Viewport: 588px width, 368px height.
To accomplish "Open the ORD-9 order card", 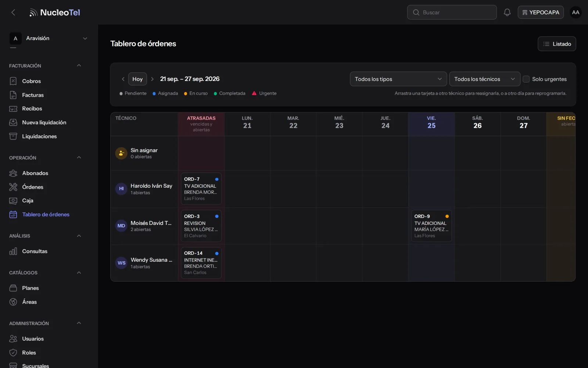I will point(431,226).
